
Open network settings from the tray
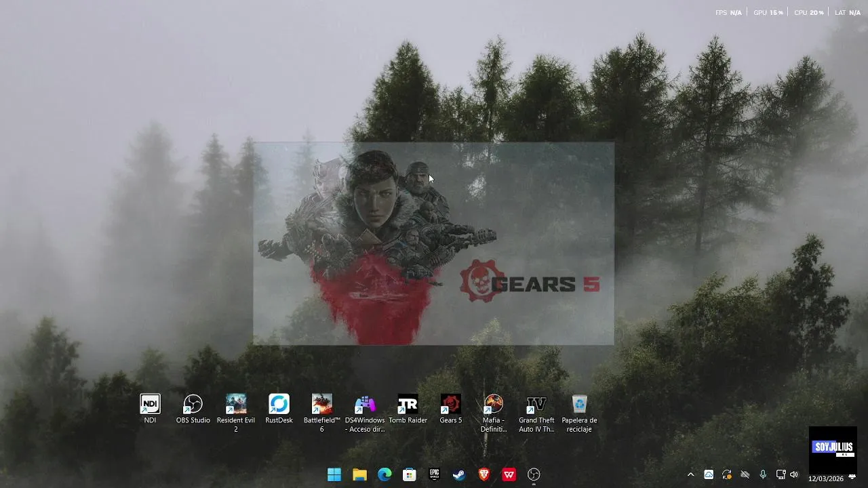click(781, 474)
